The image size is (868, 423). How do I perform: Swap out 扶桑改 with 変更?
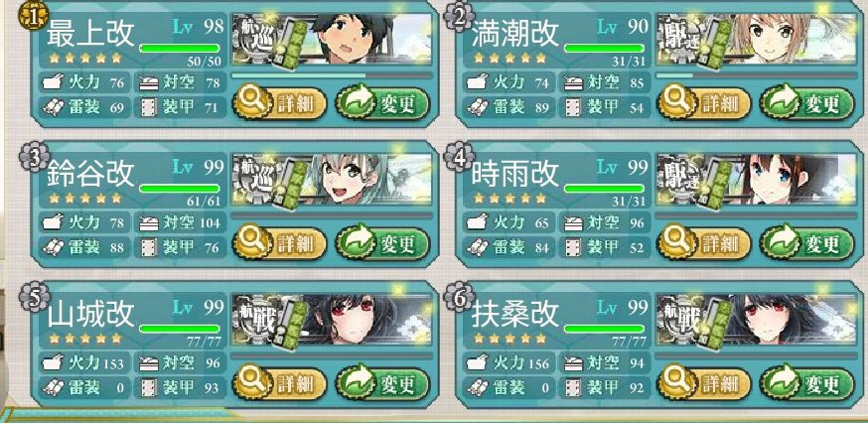click(807, 383)
